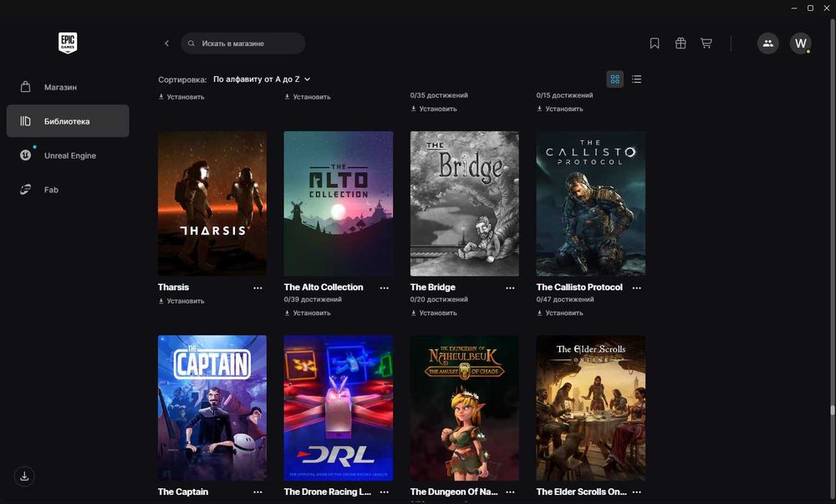Screen dimensions: 836x504
Task: Install The Alto Collection via Установить
Action: coord(308,313)
